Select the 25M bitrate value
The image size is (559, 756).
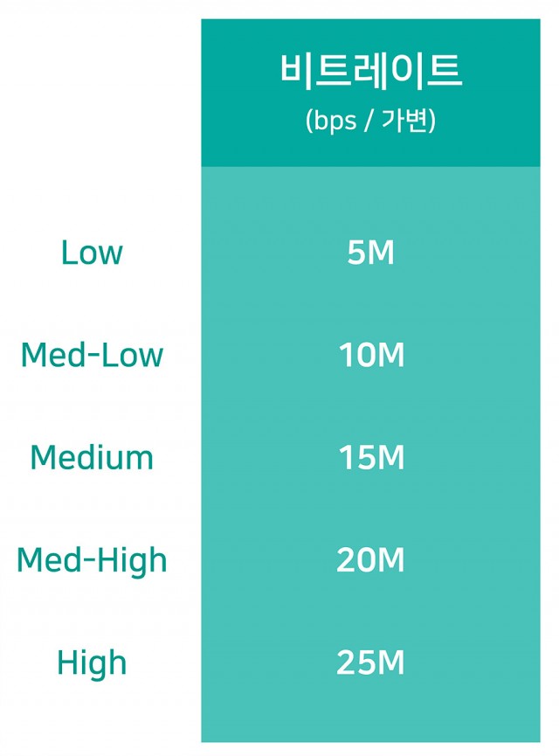[x=370, y=662]
